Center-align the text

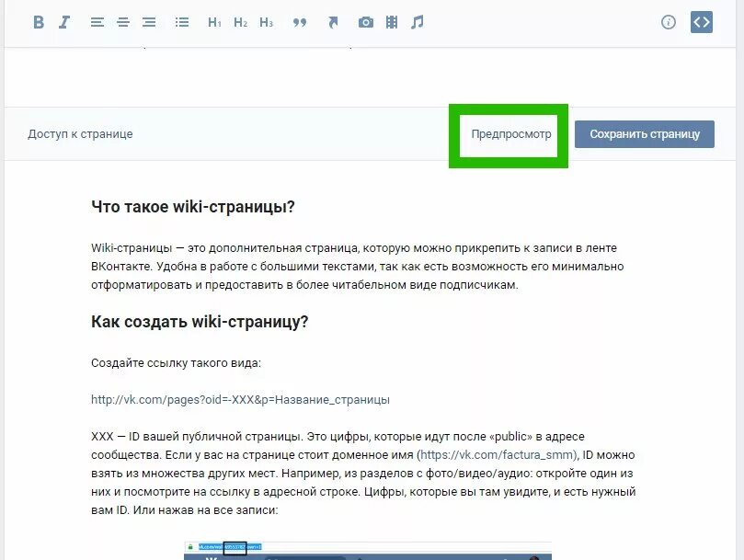123,22
